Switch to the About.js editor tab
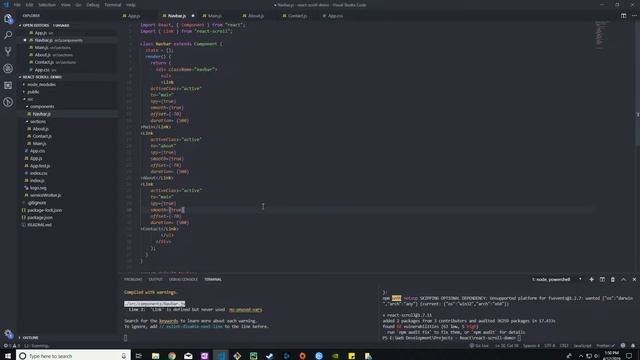The height and width of the screenshot is (360, 640). 256,16
